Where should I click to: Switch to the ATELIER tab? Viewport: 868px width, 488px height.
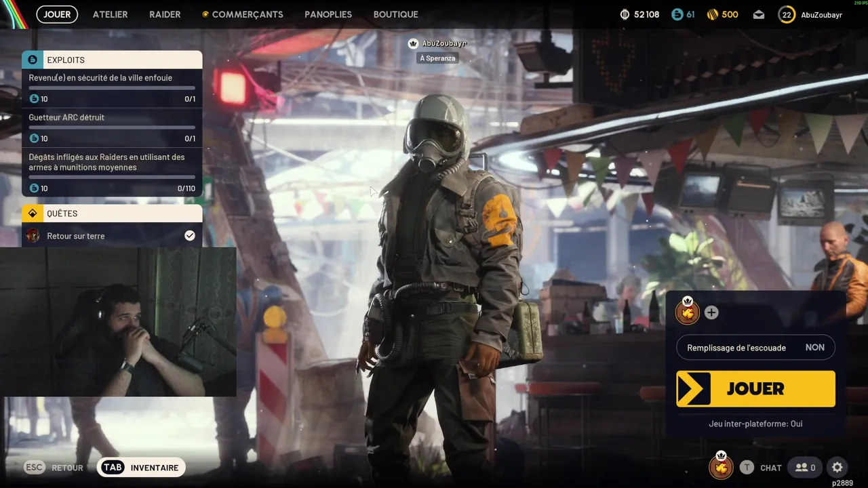pyautogui.click(x=110, y=14)
